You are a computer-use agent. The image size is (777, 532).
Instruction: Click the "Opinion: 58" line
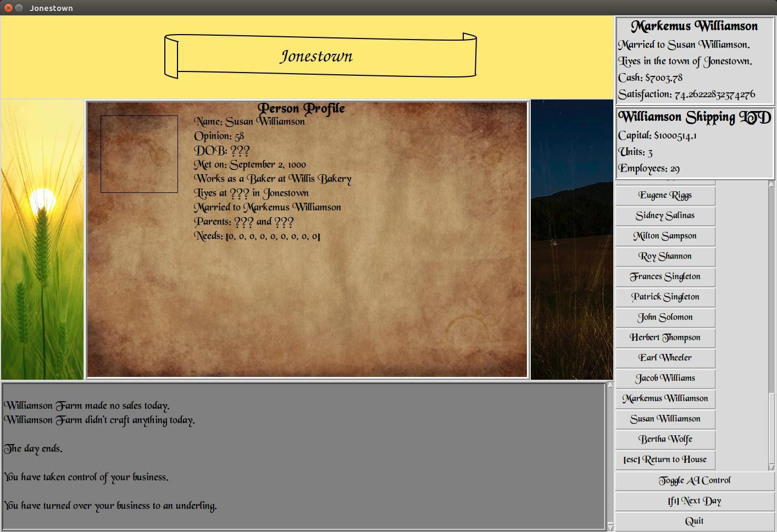pyautogui.click(x=219, y=136)
